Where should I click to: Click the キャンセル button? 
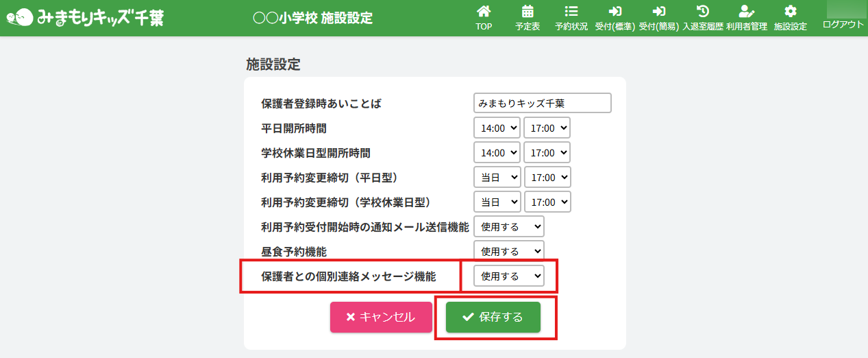click(381, 317)
